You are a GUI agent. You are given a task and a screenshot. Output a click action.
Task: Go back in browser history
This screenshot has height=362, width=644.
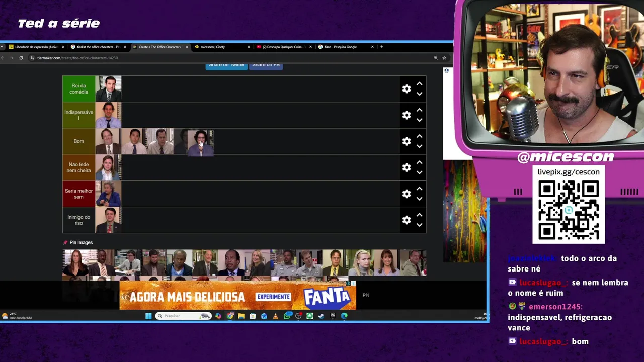point(3,58)
